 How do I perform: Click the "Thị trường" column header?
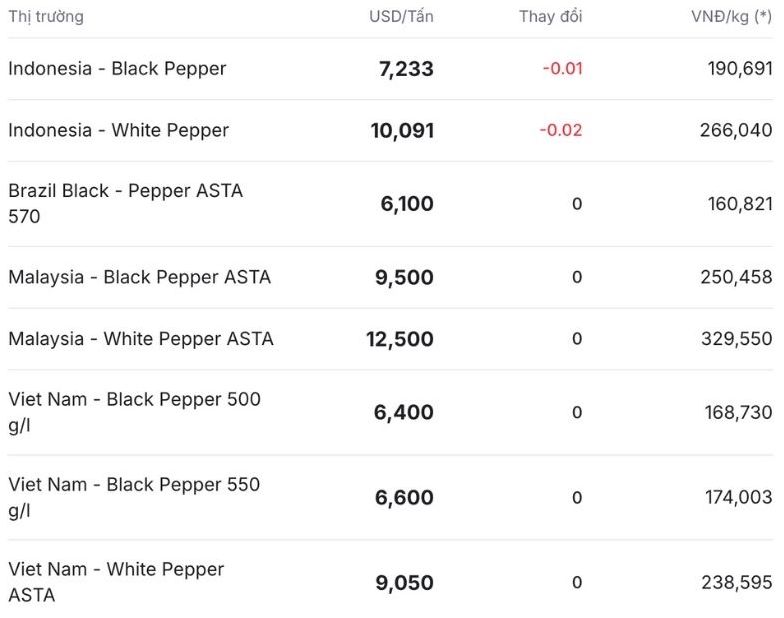click(46, 16)
